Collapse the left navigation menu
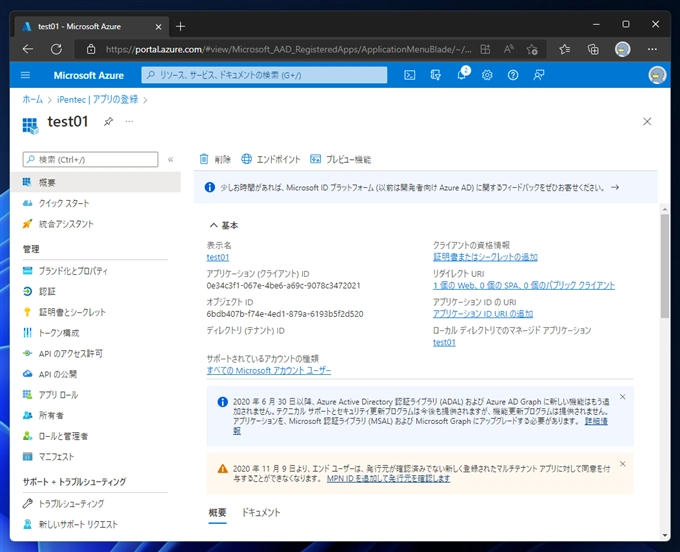 click(170, 160)
